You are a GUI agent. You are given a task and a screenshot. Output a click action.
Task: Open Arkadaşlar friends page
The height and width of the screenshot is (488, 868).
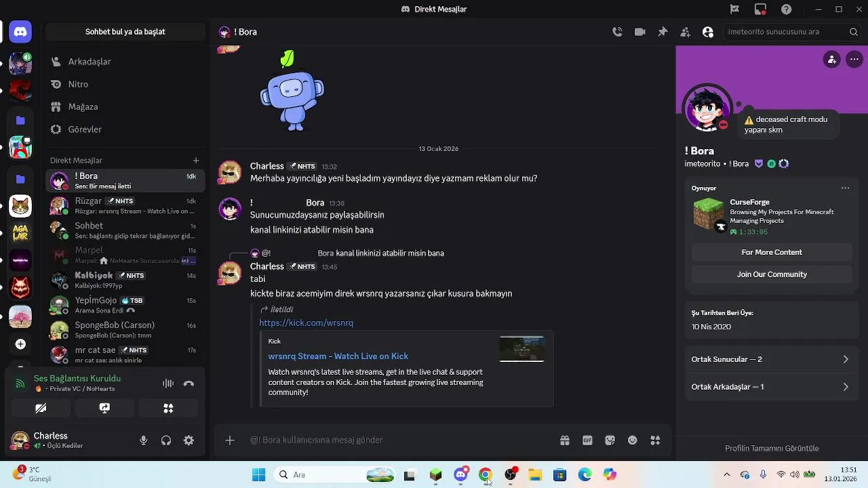tap(125, 62)
